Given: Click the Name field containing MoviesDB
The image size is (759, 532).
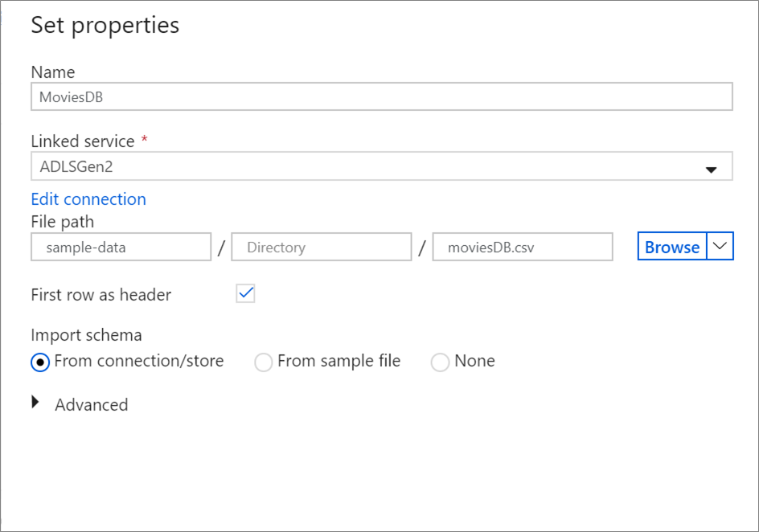Looking at the screenshot, I should tap(381, 97).
